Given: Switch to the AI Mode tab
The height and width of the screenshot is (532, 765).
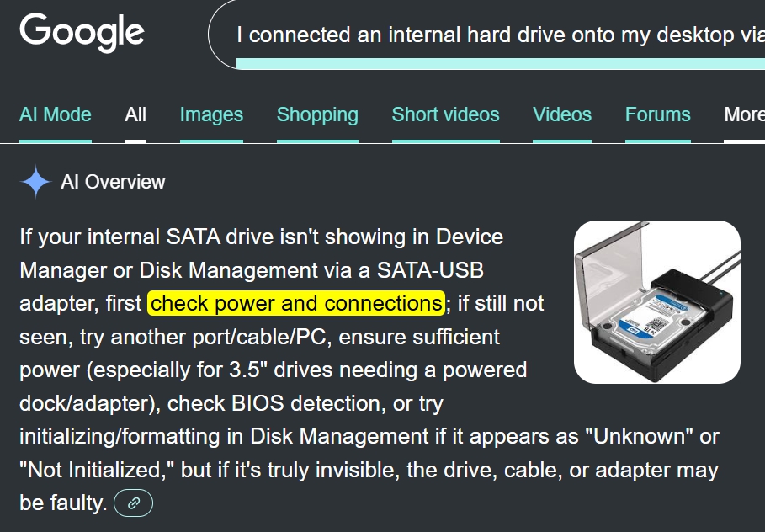Looking at the screenshot, I should point(56,114).
